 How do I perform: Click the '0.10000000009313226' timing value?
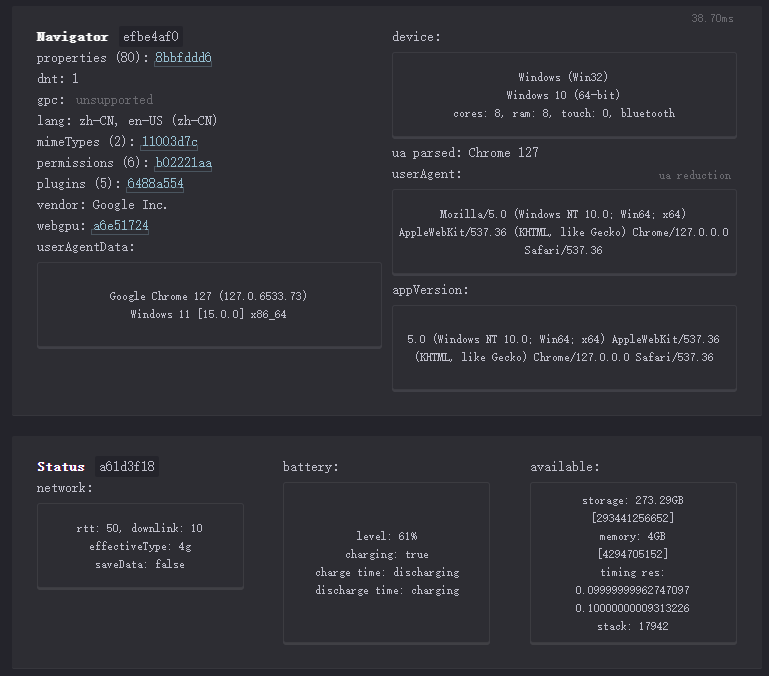click(x=633, y=608)
